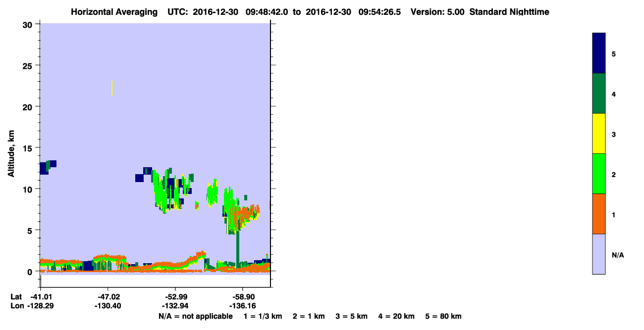Viewport: 644px width, 330px height.
Task: Click the y-axis tick label 10
Action: click(28, 189)
